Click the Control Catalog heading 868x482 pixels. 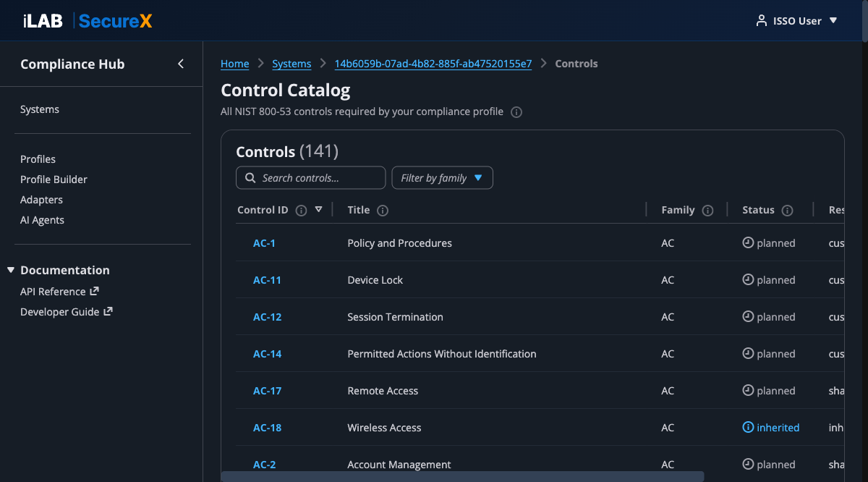[x=286, y=90]
